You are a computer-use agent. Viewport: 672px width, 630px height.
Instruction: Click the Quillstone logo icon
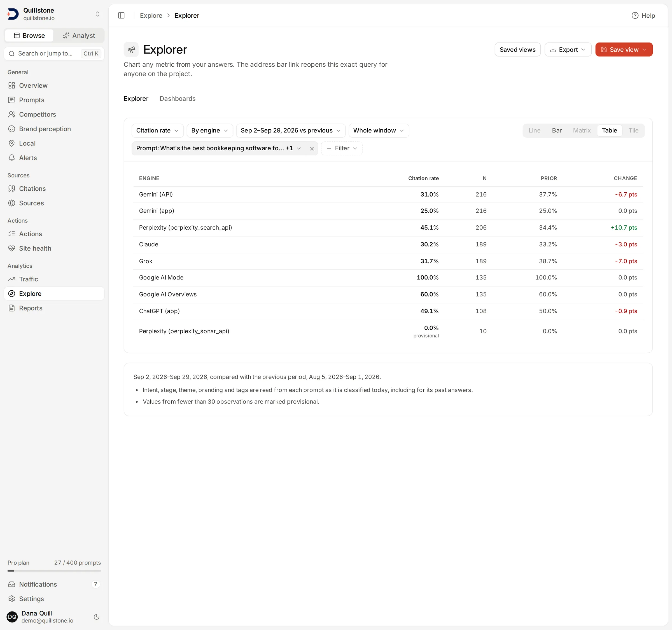13,14
